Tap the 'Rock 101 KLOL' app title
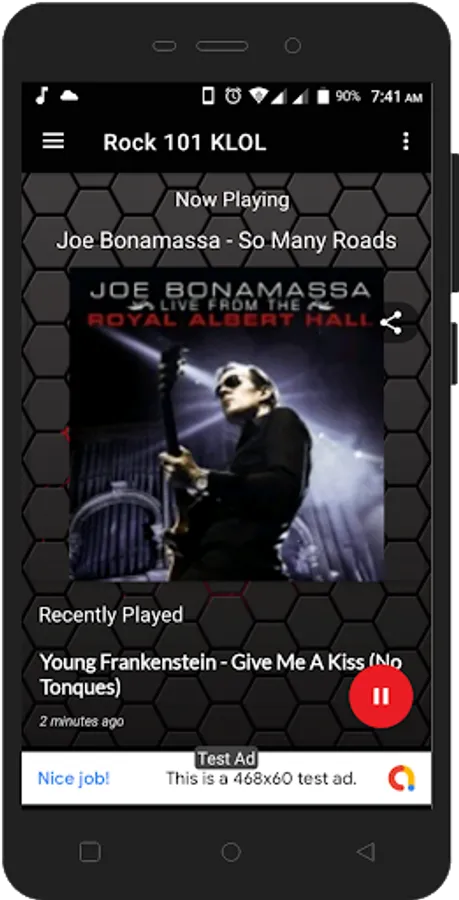459x900 pixels. pos(185,142)
